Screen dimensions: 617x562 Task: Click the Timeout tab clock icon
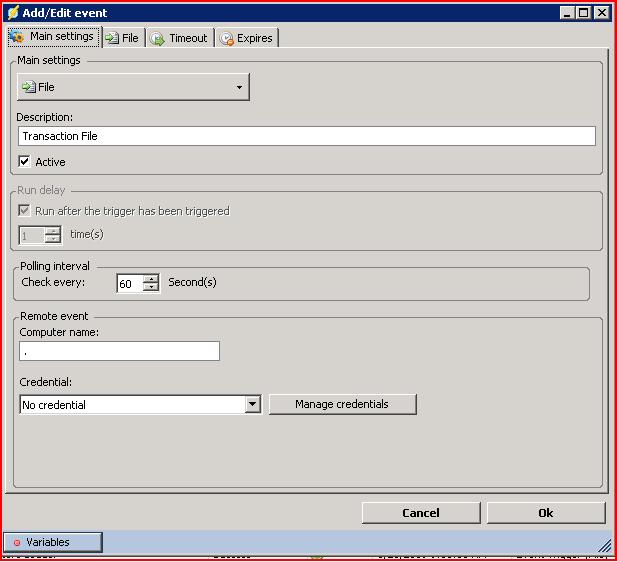[158, 38]
